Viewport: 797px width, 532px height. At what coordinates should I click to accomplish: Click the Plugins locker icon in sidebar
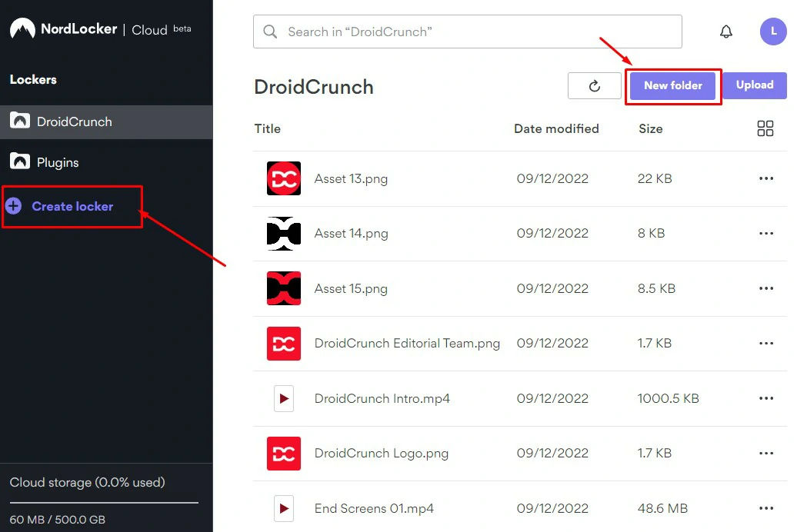click(x=20, y=161)
